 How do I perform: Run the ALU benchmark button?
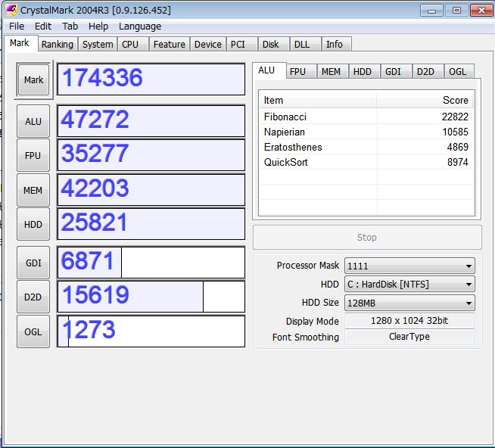33,121
